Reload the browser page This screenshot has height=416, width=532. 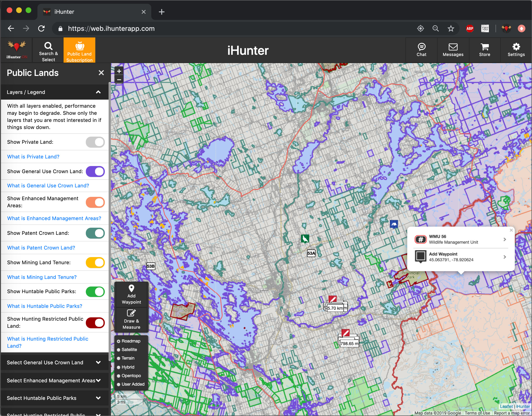[x=41, y=28]
